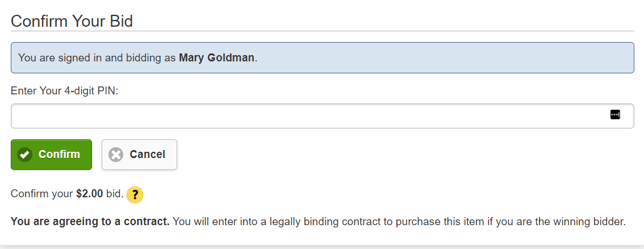Click the blue signed-in notice banner

point(323,57)
